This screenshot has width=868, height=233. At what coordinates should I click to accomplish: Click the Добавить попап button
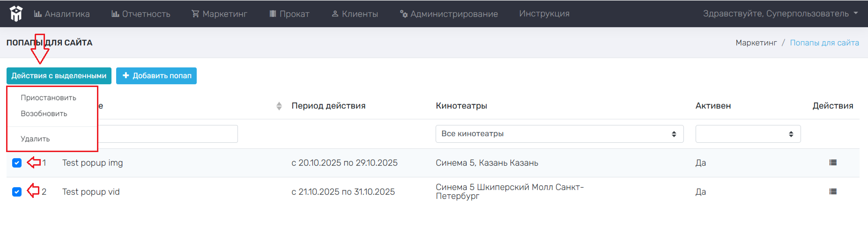pyautogui.click(x=156, y=76)
